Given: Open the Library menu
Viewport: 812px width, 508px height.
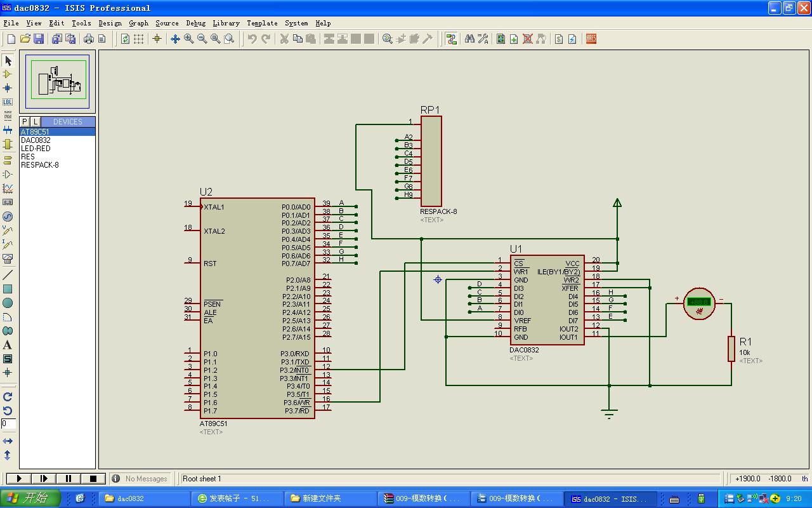Looking at the screenshot, I should [226, 23].
